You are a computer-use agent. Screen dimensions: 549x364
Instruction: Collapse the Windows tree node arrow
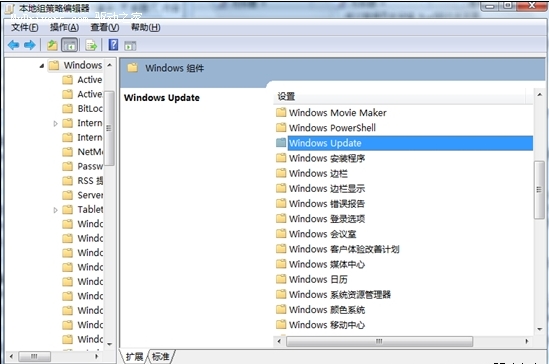[42, 65]
